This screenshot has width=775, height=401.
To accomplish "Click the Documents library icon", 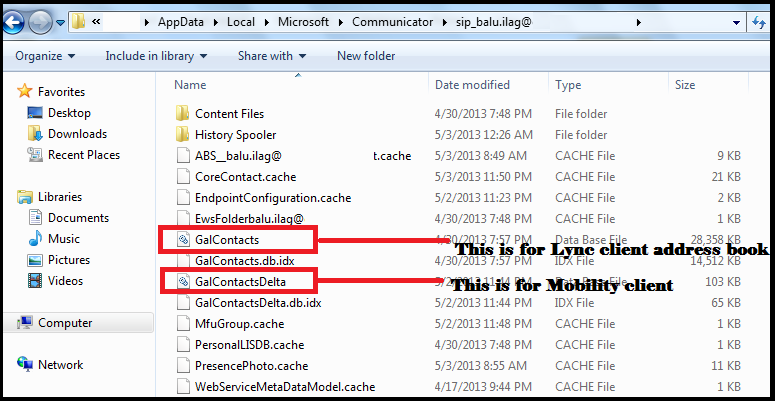I will click(35, 218).
